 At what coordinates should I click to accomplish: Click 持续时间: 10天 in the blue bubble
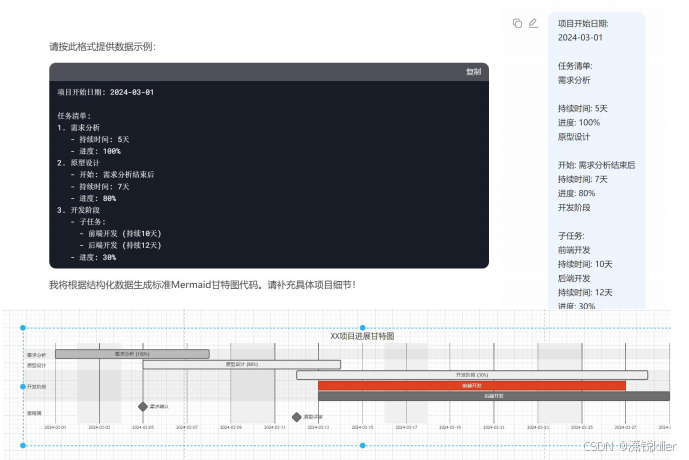[x=585, y=264]
